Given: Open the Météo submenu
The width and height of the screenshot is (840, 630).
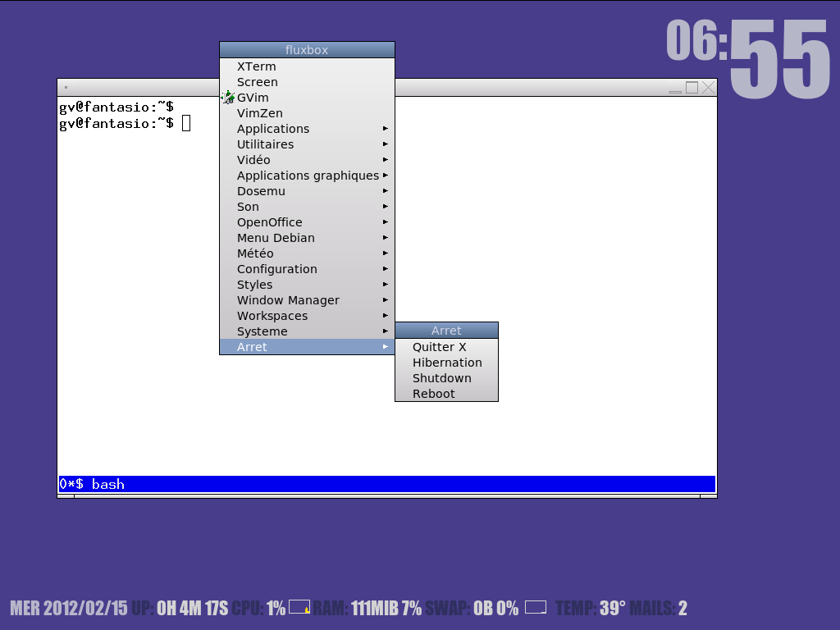Looking at the screenshot, I should pos(307,253).
